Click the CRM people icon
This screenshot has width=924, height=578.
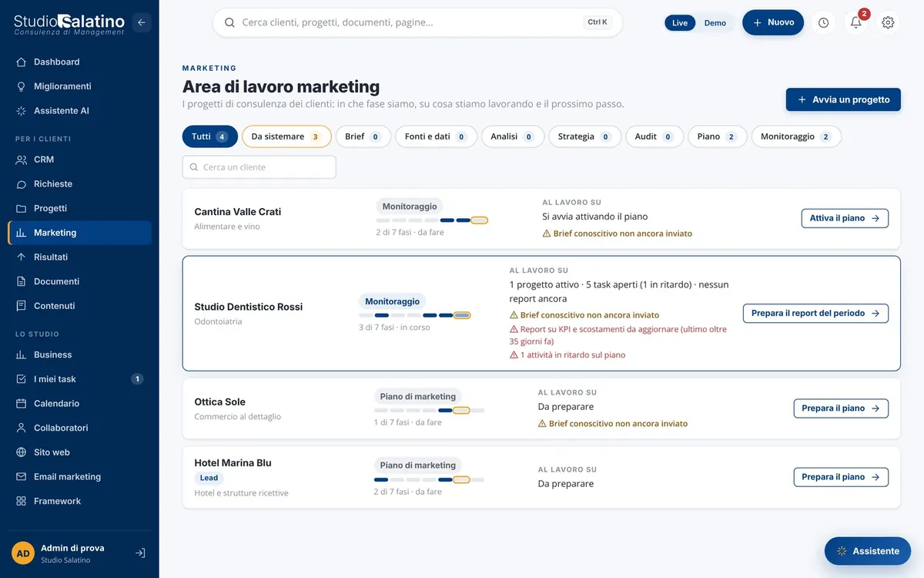click(x=22, y=160)
